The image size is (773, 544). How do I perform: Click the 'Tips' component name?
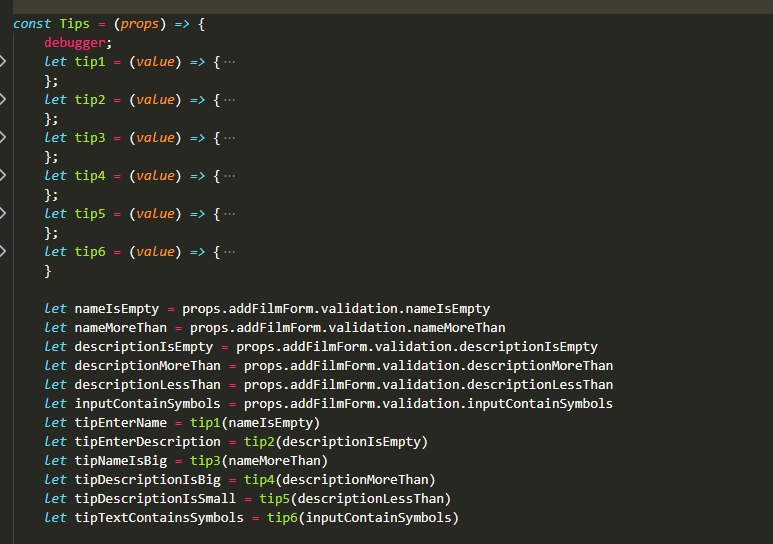point(74,24)
